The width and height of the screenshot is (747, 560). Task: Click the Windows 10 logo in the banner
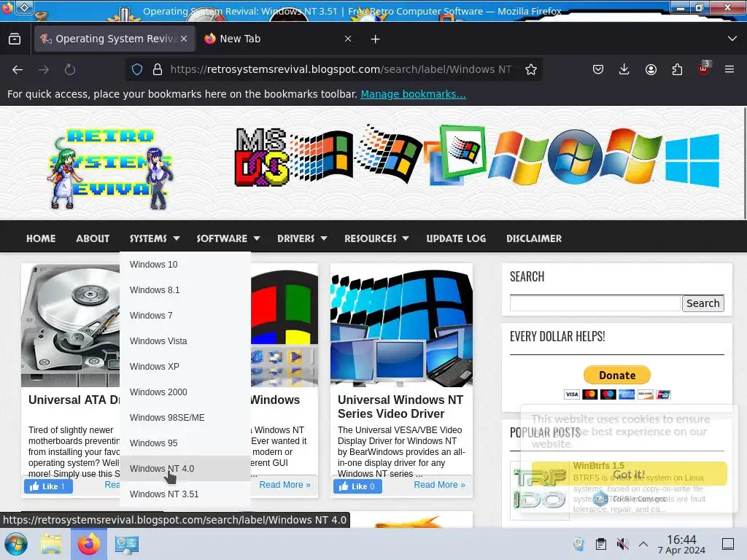[692, 160]
